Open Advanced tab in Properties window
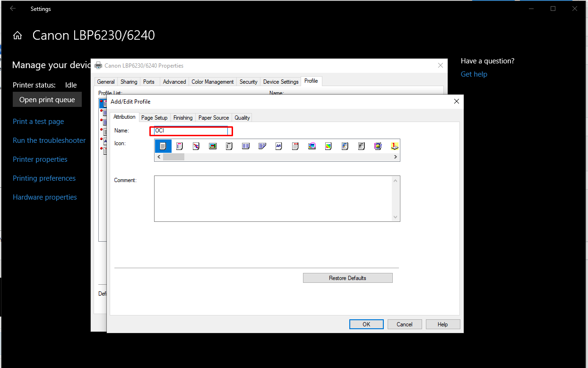This screenshot has height=368, width=588. coord(174,82)
